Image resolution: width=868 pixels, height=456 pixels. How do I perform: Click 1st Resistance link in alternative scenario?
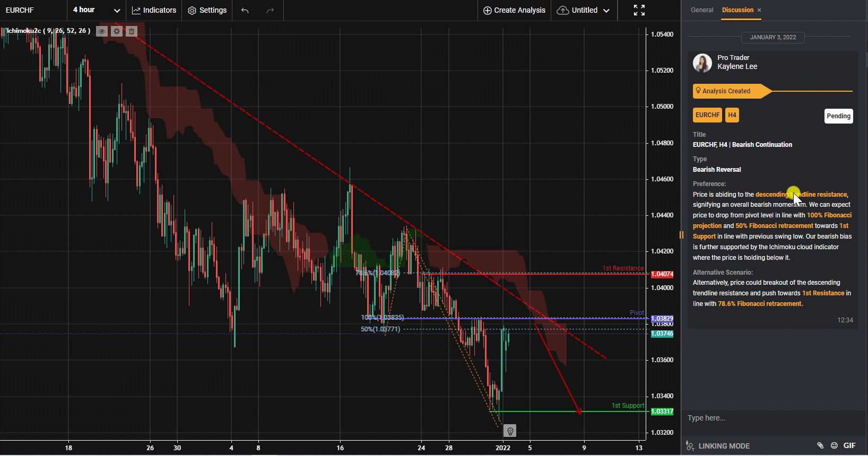pyautogui.click(x=823, y=293)
